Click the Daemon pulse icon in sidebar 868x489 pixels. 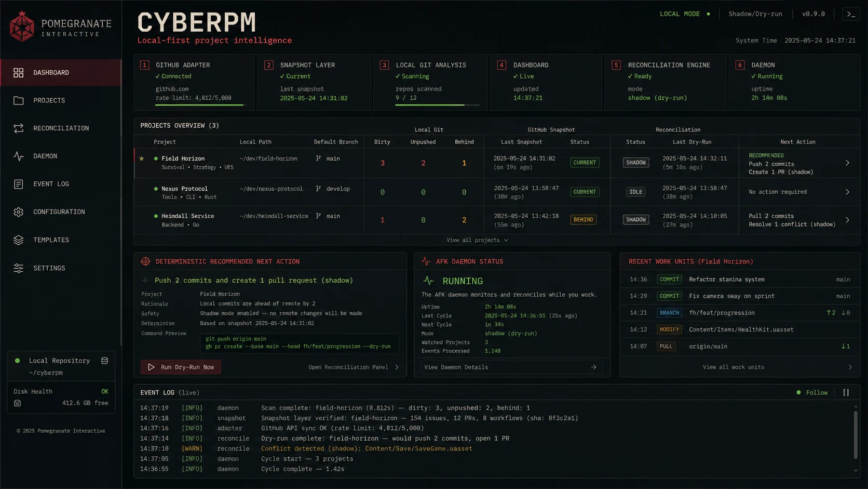point(19,156)
